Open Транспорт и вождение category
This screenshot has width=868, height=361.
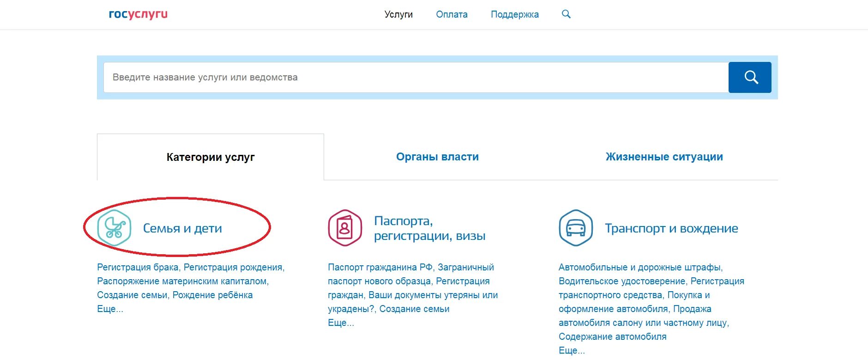click(671, 228)
